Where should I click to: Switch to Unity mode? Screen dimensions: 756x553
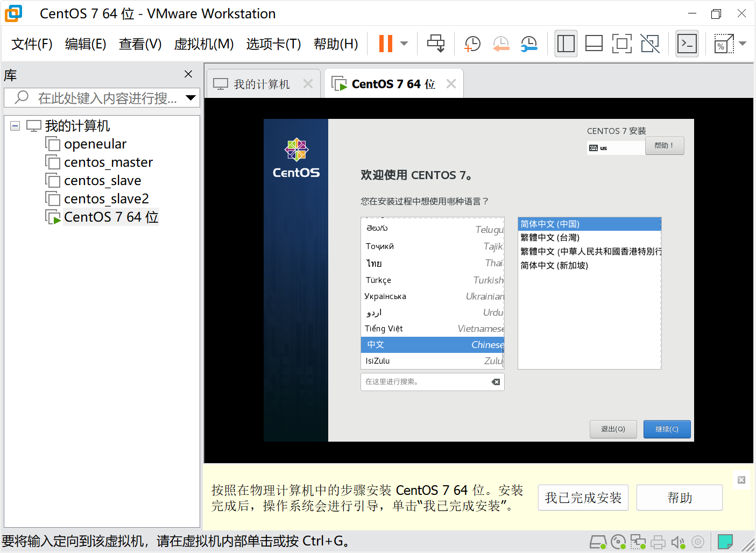pyautogui.click(x=650, y=44)
